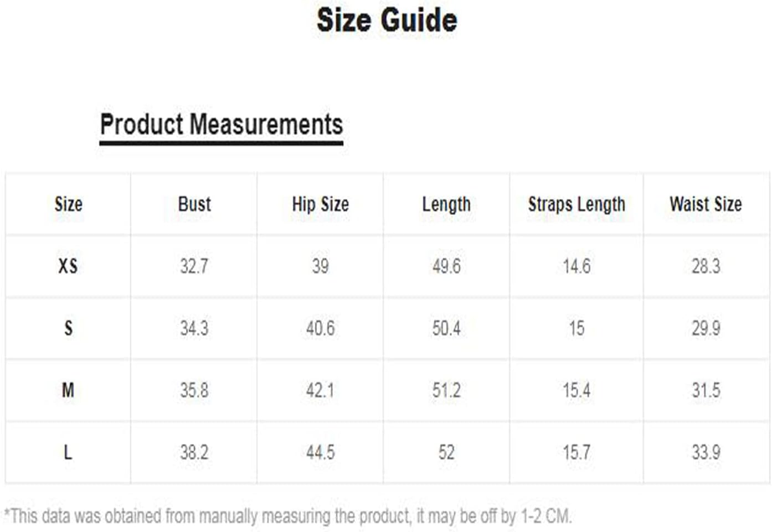Select the M length value 51.2

point(446,390)
